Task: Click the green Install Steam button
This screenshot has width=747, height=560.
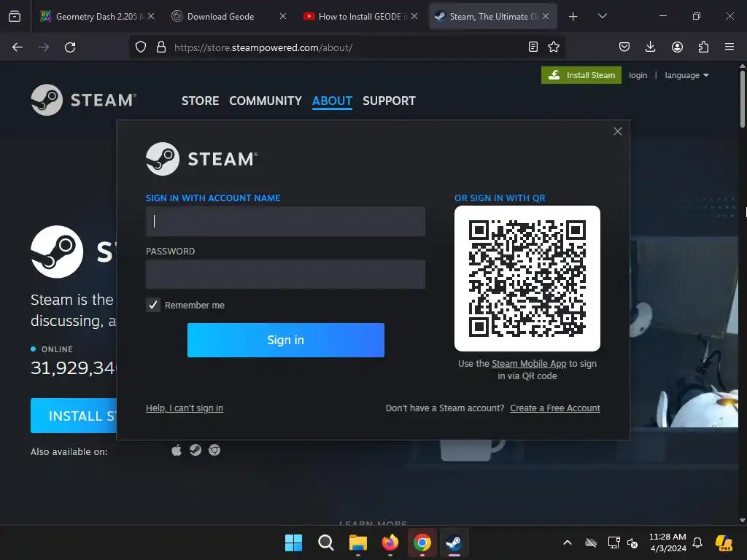Action: pyautogui.click(x=581, y=75)
